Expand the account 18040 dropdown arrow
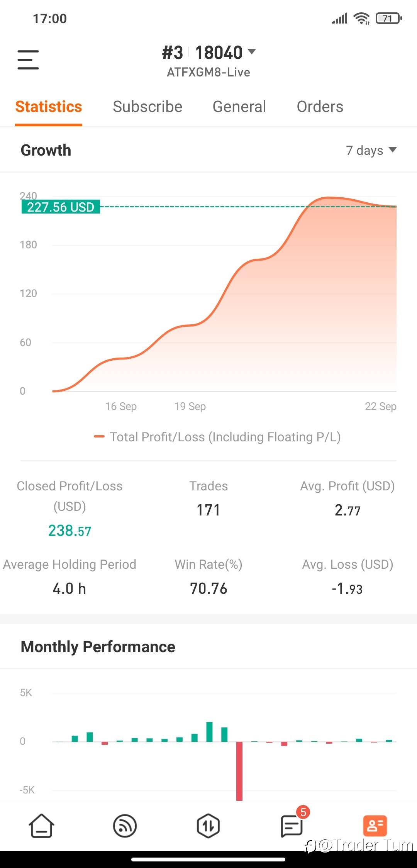This screenshot has height=868, width=417. pyautogui.click(x=252, y=51)
